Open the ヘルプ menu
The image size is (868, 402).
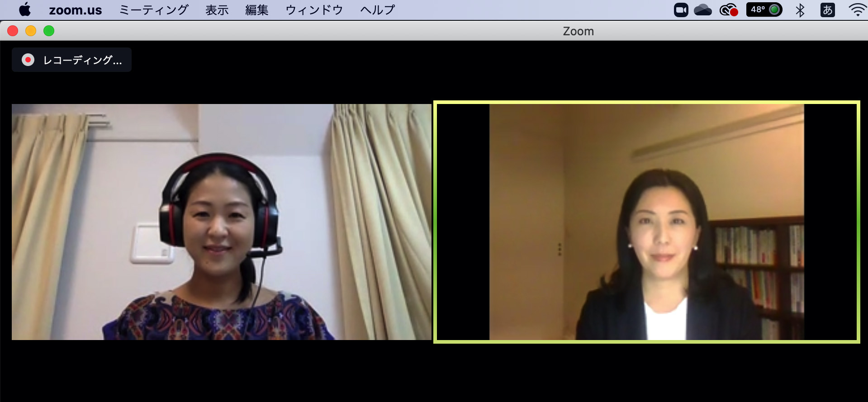coord(377,10)
